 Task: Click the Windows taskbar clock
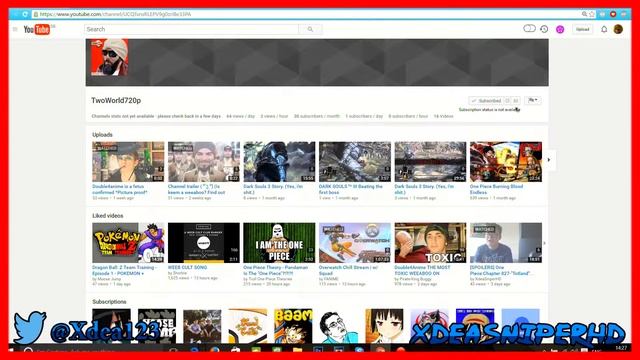coord(621,348)
